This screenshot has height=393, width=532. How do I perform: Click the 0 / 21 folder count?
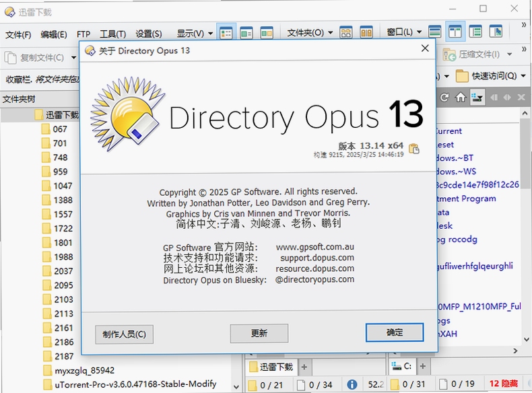click(265, 385)
